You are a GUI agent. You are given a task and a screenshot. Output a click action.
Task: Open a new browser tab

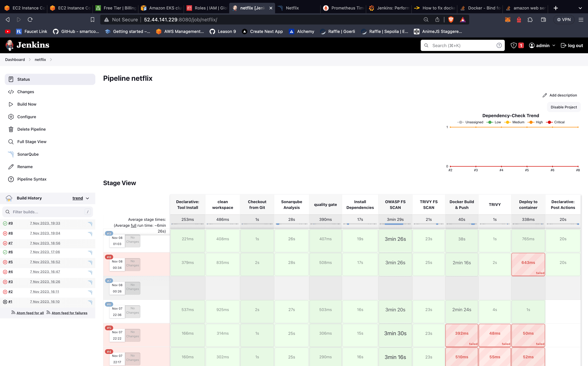coord(556,8)
